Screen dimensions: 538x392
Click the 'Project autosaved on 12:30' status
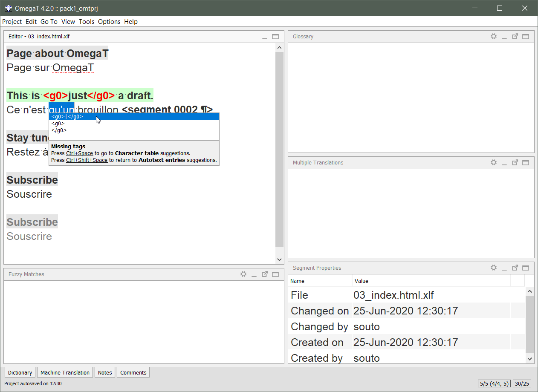(33, 383)
